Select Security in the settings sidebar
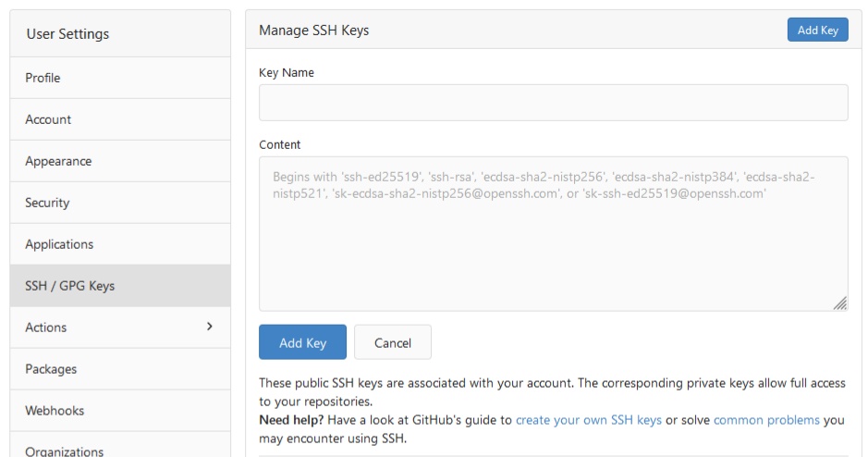 [x=47, y=203]
